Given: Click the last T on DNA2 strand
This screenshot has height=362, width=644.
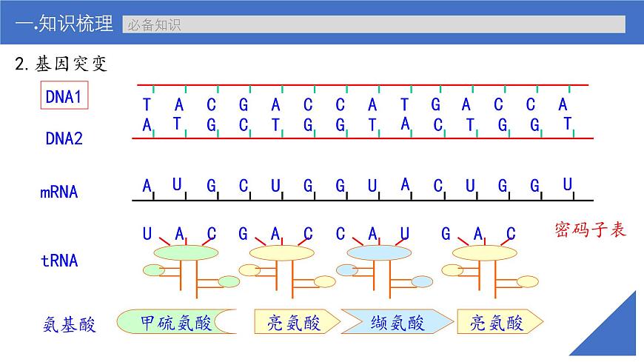Looking at the screenshot, I should [x=568, y=124].
